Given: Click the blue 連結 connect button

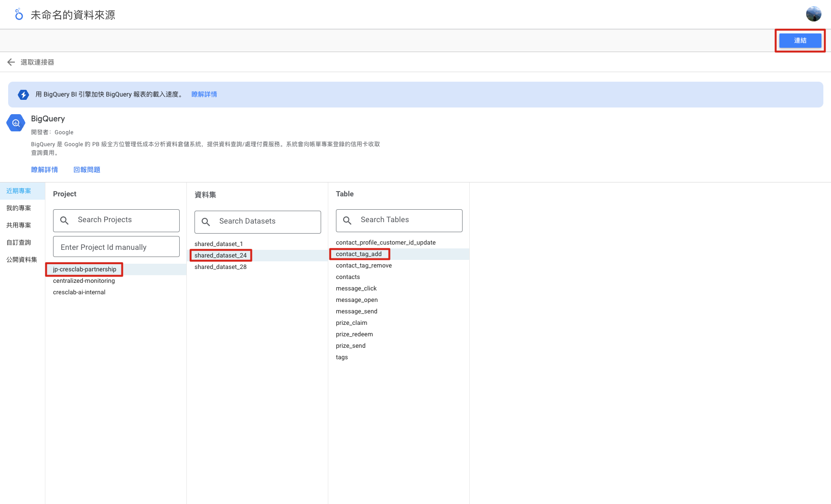Looking at the screenshot, I should (800, 41).
